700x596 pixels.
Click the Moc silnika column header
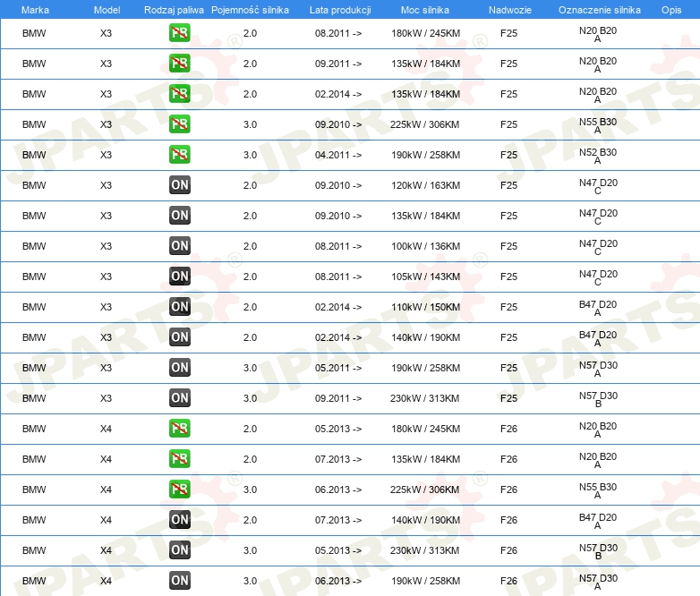click(425, 10)
